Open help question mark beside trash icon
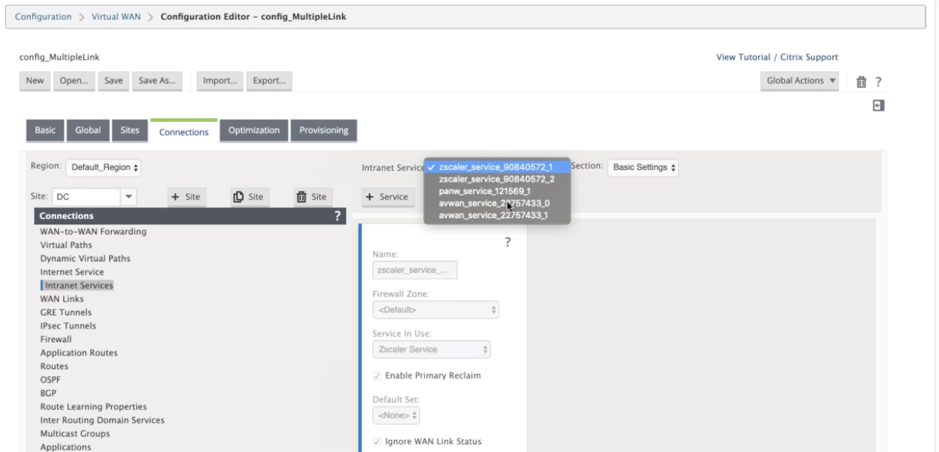Image resolution: width=939 pixels, height=452 pixels. [x=879, y=81]
